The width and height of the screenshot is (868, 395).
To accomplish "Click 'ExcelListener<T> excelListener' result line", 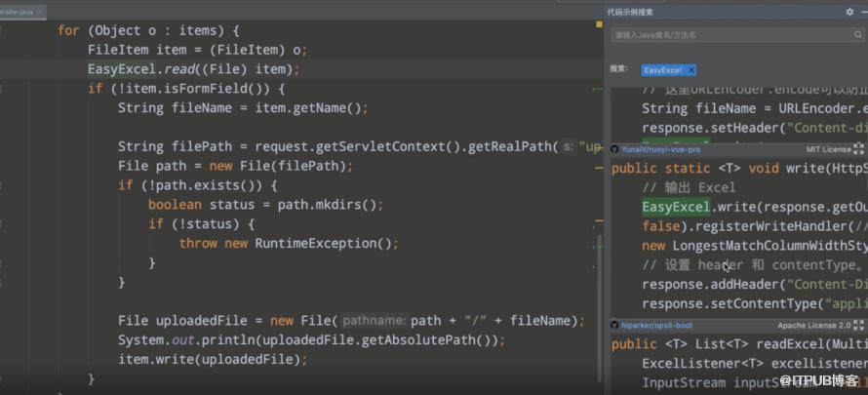I will (x=755, y=364).
